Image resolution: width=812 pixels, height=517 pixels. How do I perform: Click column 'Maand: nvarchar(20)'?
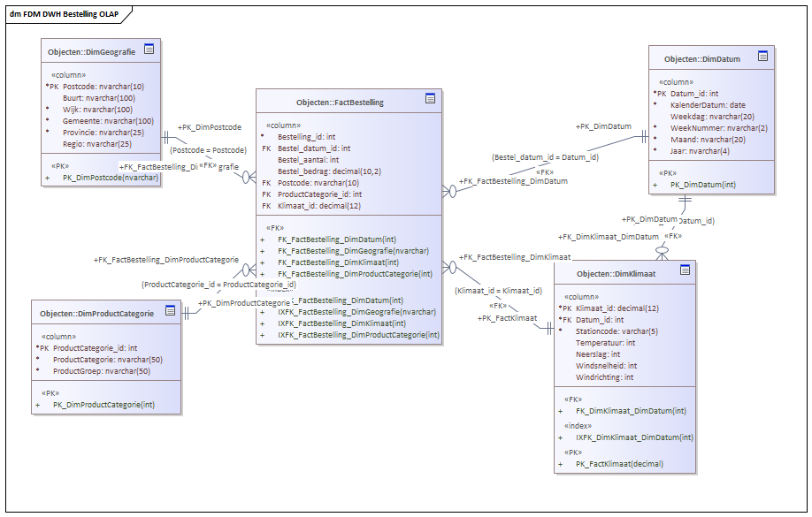click(708, 140)
